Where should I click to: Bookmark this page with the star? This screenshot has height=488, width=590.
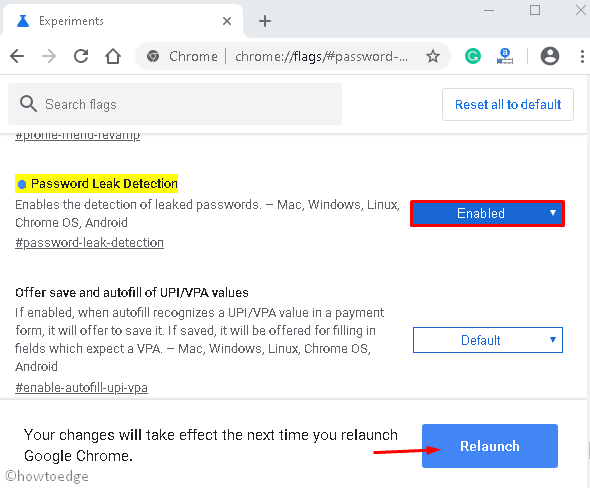pos(433,56)
